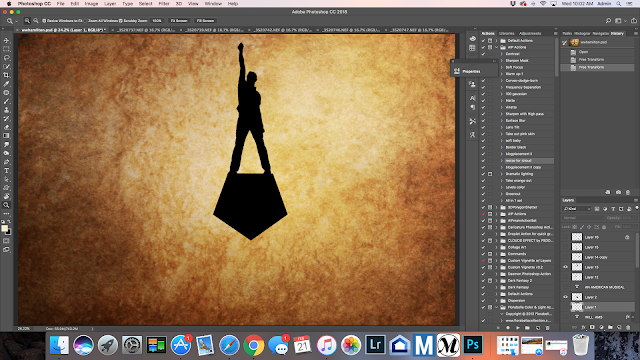Select the Horizontal Type tool
This screenshot has width=640, height=360.
pyautogui.click(x=6, y=171)
